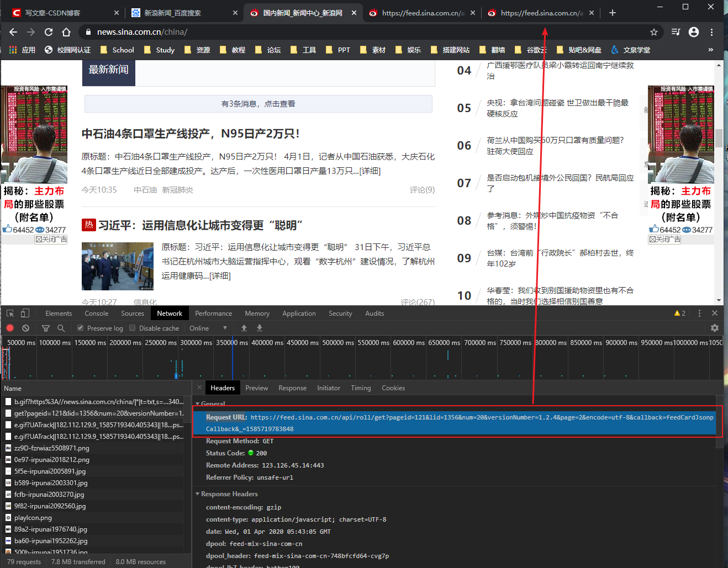Reload the current page
Image resolution: width=728 pixels, height=568 pixels.
49,32
